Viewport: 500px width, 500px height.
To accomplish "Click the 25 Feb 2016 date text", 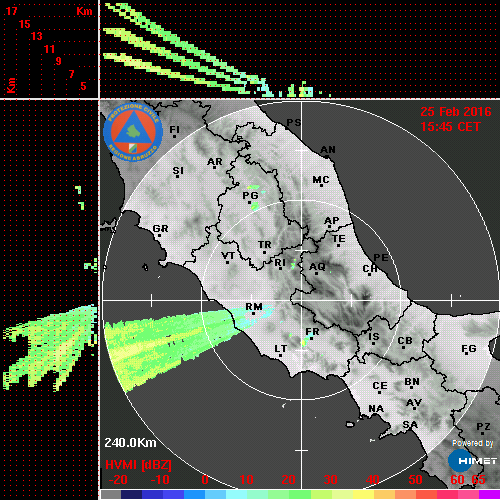I will coord(456,112).
